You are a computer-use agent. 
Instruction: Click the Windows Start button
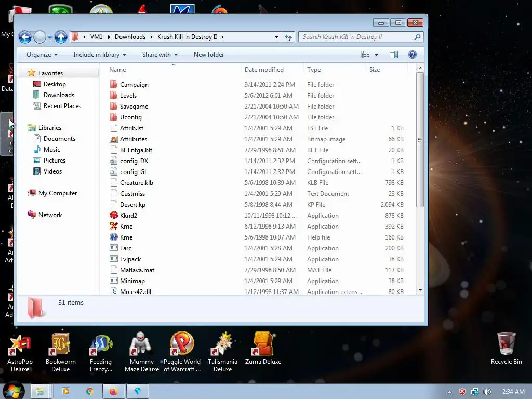pyautogui.click(x=14, y=391)
